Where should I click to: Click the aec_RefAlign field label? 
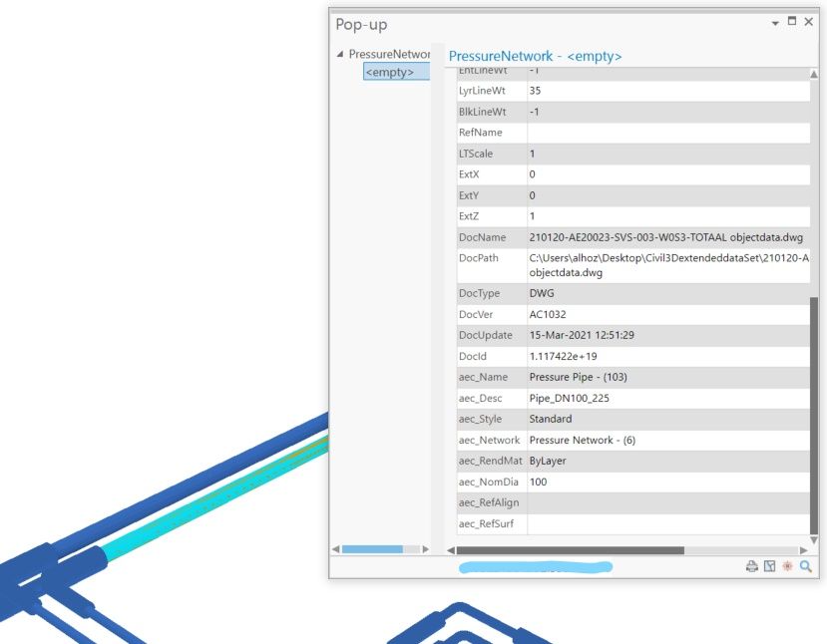point(489,502)
